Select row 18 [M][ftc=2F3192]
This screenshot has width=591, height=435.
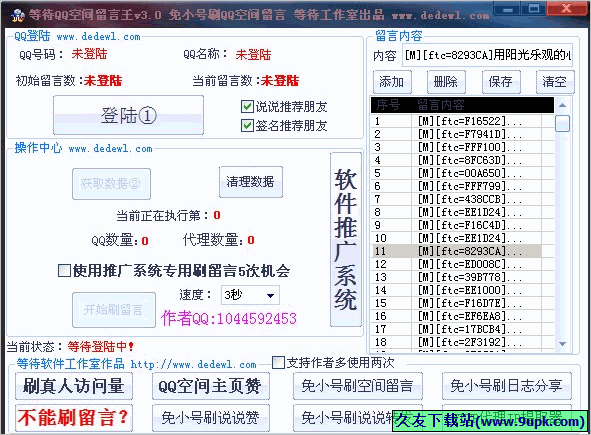tap(462, 342)
